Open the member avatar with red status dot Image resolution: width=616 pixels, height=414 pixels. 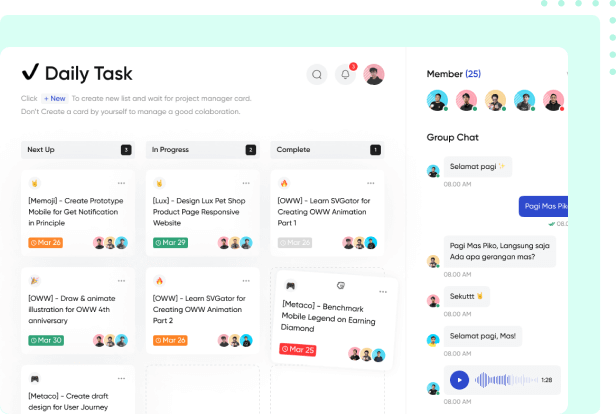[x=554, y=101]
